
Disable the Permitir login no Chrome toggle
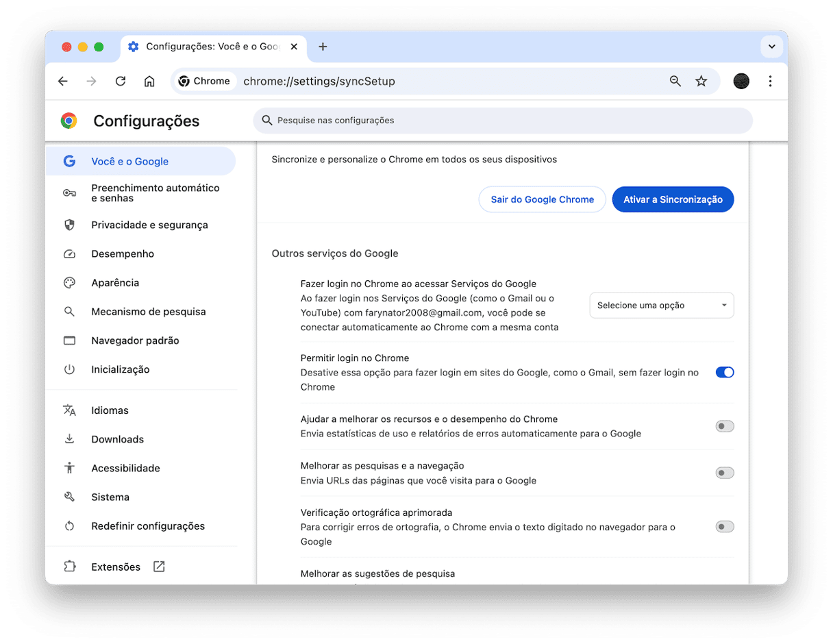click(724, 373)
